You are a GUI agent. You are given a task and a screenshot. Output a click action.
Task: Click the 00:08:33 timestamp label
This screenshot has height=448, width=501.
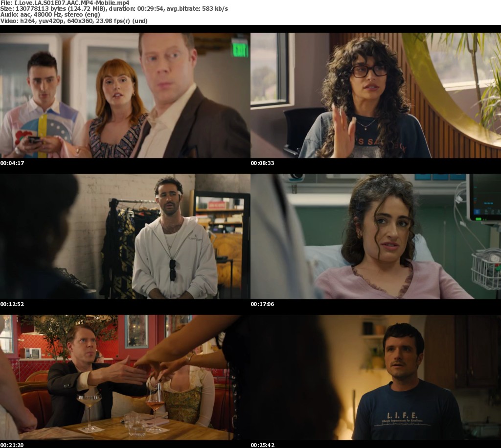pos(263,163)
